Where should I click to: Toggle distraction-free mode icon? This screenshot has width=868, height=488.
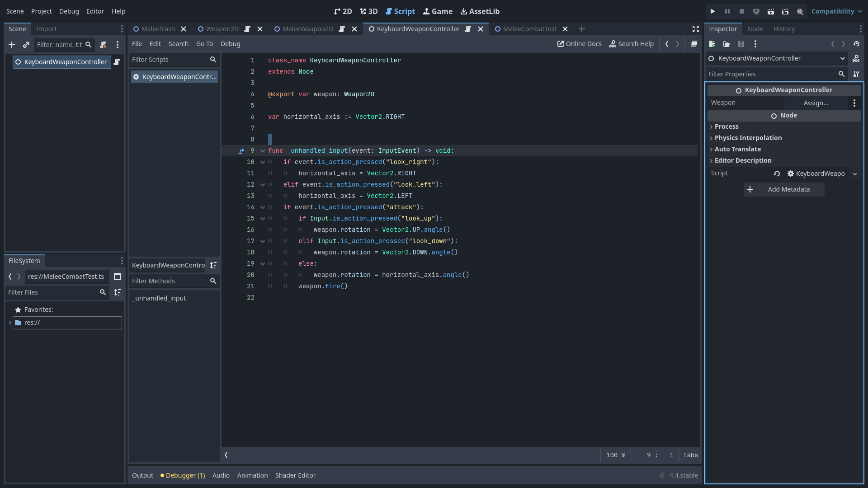(696, 29)
